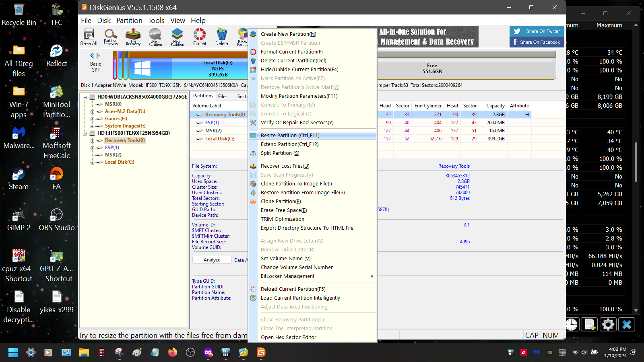Select the Quick Partition toolbar icon
644x362 pixels.
(x=155, y=37)
